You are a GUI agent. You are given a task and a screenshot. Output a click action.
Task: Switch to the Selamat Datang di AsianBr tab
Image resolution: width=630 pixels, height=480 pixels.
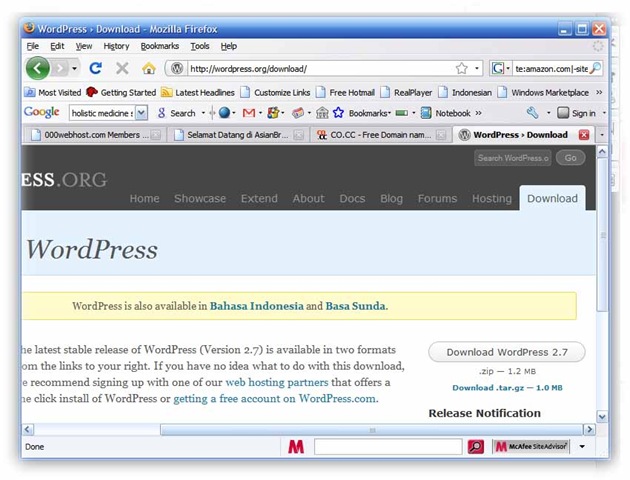[x=238, y=135]
